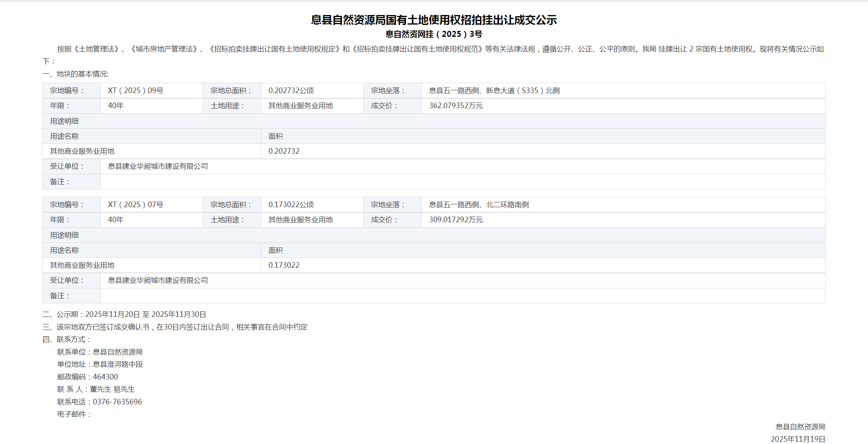
Task: Select 受让单位 company in the 07号 parcel table
Action: (x=158, y=280)
